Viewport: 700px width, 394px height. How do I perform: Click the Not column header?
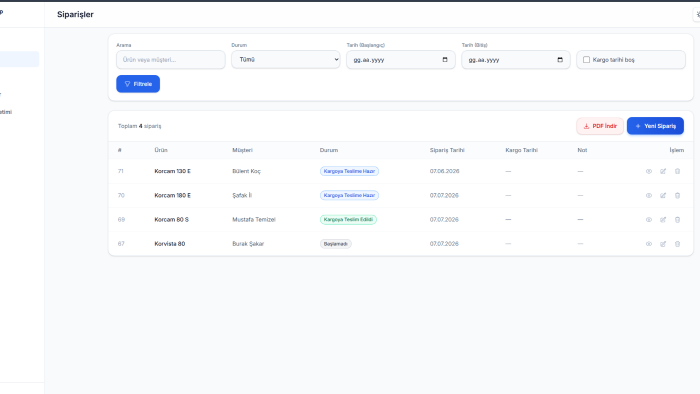(x=582, y=150)
